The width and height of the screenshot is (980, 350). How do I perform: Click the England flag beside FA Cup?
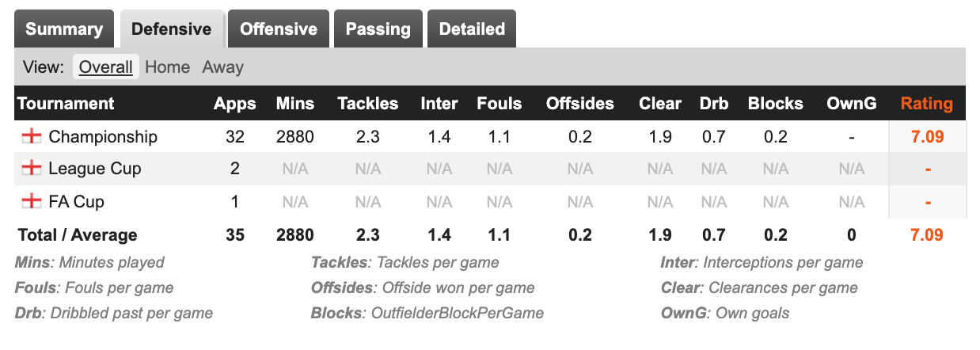[x=31, y=202]
